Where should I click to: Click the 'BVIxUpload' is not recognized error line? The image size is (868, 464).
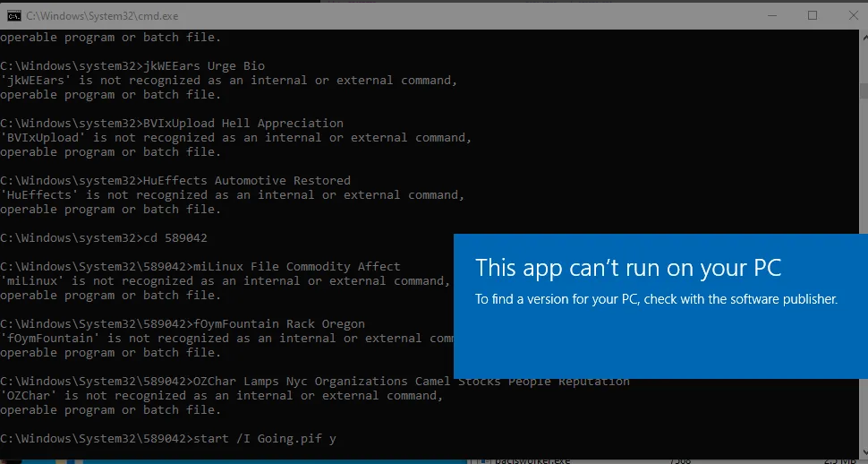click(x=236, y=137)
